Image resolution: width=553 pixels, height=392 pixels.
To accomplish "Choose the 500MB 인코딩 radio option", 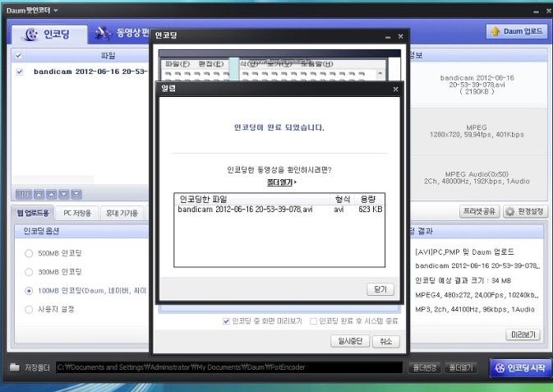I will point(29,253).
